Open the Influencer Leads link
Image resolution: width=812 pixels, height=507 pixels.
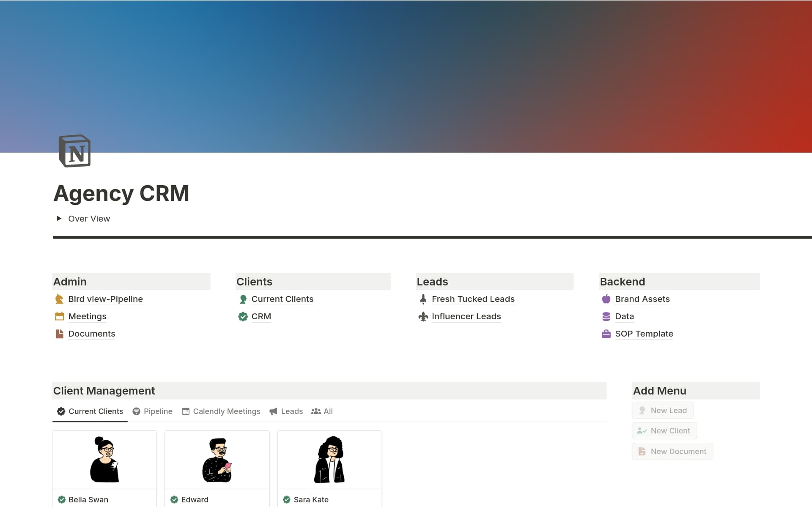(466, 316)
